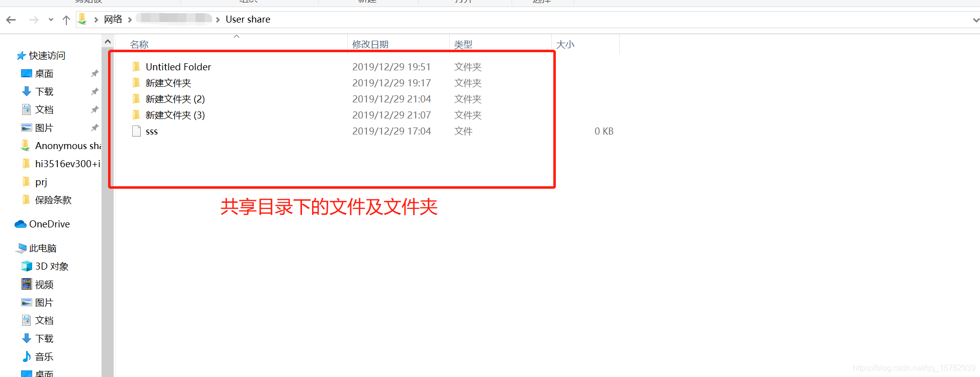Click the 0 KB size cell
The width and height of the screenshot is (980, 377).
604,131
